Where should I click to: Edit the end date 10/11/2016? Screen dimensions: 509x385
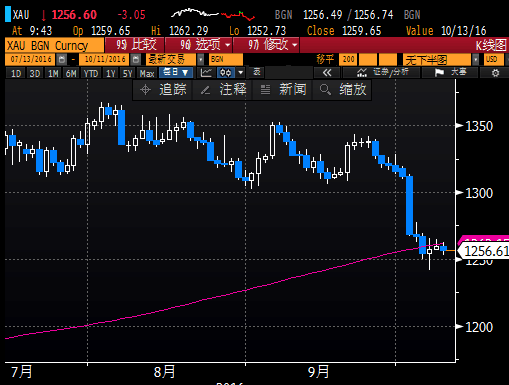click(x=105, y=60)
